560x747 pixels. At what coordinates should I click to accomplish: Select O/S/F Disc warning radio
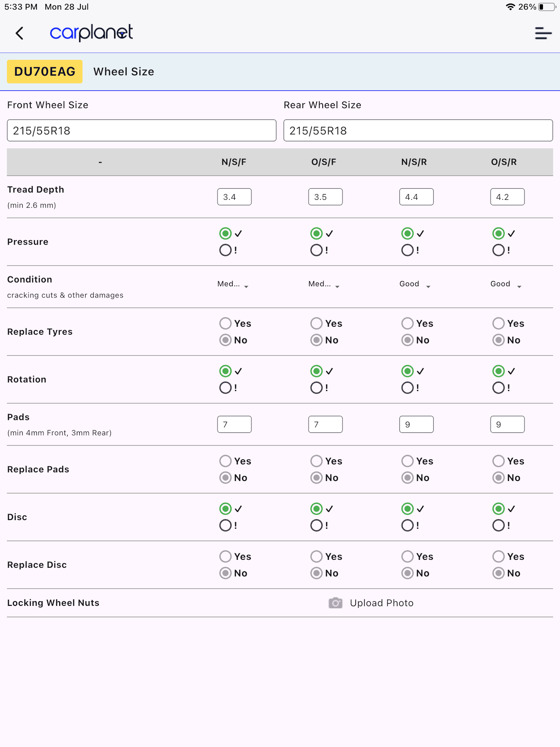pos(316,526)
